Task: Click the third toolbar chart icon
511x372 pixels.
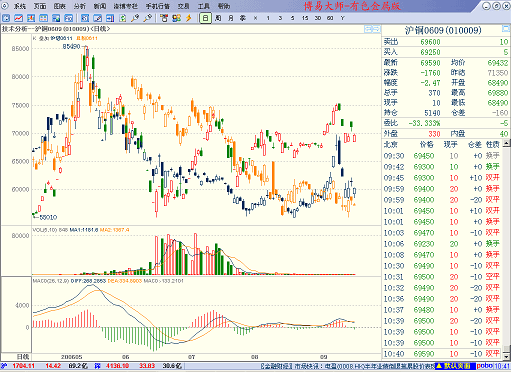Action: (x=31, y=18)
